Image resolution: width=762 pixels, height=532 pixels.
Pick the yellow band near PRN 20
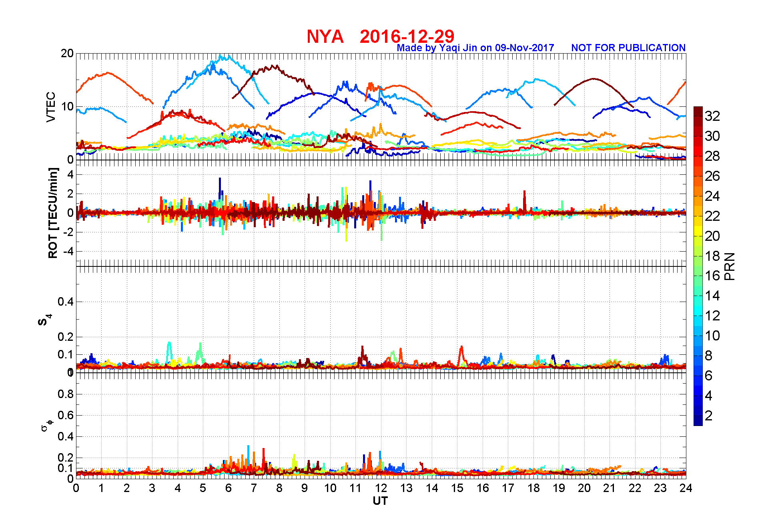[698, 231]
